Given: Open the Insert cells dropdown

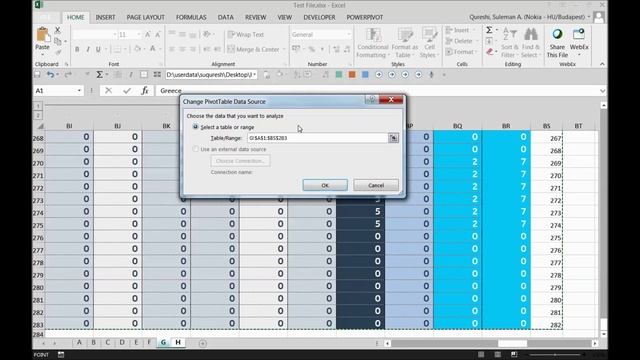Looking at the screenshot, I should [474, 30].
